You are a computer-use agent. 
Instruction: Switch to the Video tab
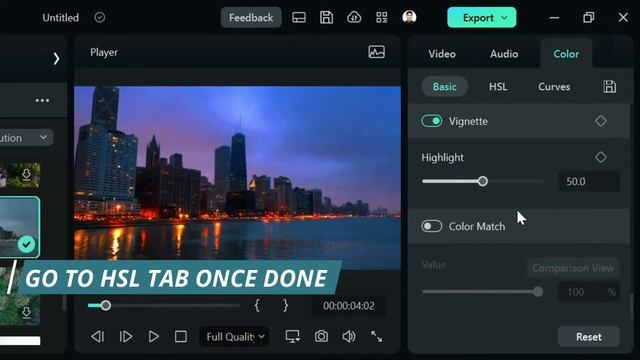tap(442, 54)
